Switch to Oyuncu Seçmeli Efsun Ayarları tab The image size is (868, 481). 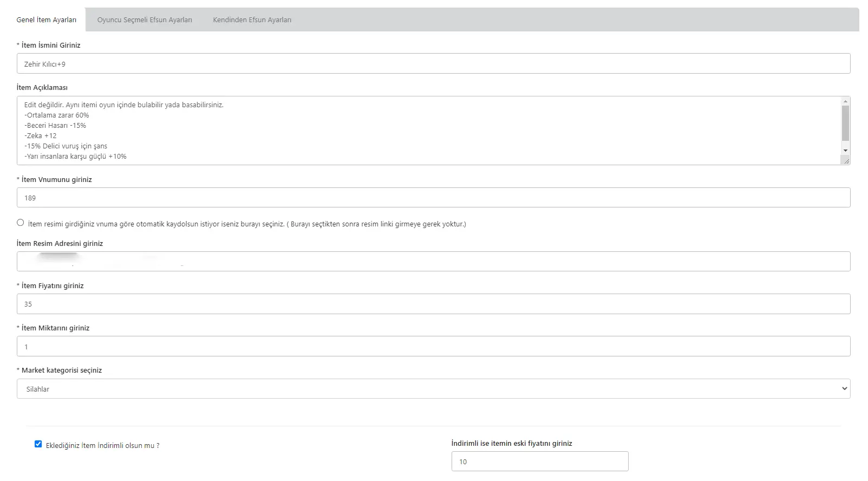(145, 20)
